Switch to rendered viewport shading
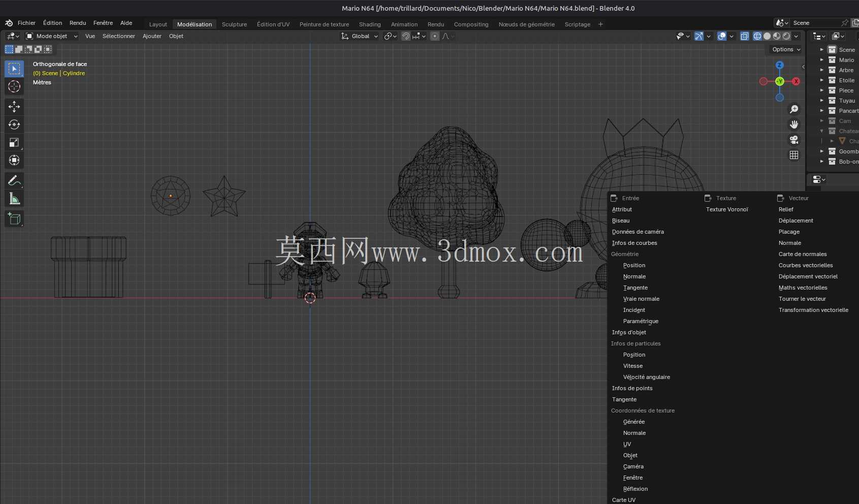Image resolution: width=859 pixels, height=504 pixels. pos(786,36)
